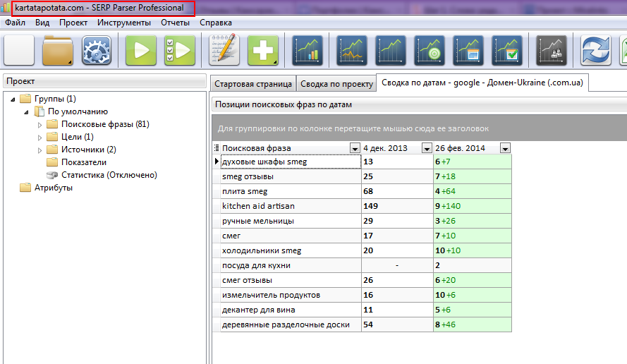This screenshot has height=364, width=627.
Task: Select row декантер для вина
Action: coord(291,310)
